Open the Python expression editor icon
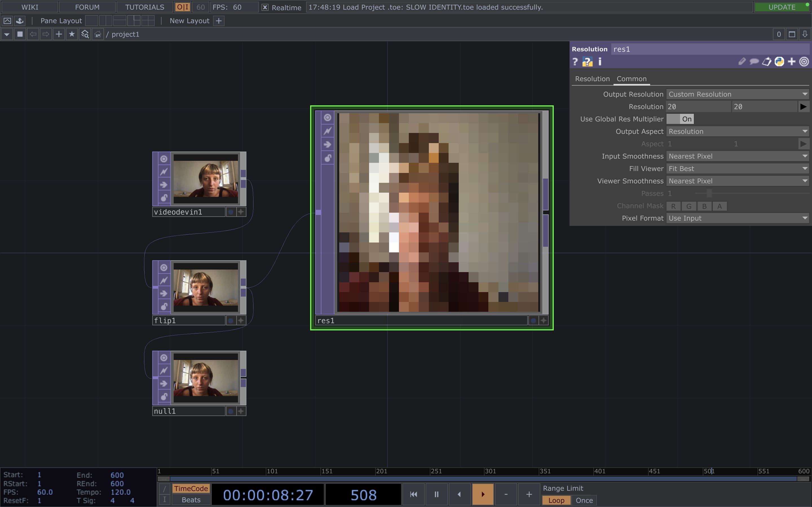 pos(779,62)
